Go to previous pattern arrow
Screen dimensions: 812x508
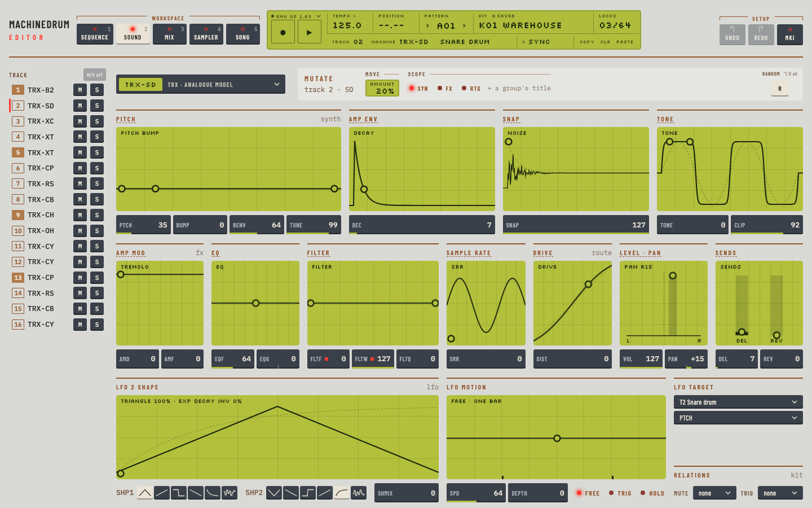click(427, 26)
